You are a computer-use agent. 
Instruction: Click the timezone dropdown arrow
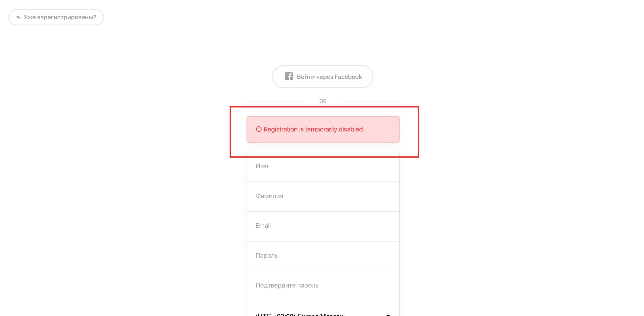point(388,314)
